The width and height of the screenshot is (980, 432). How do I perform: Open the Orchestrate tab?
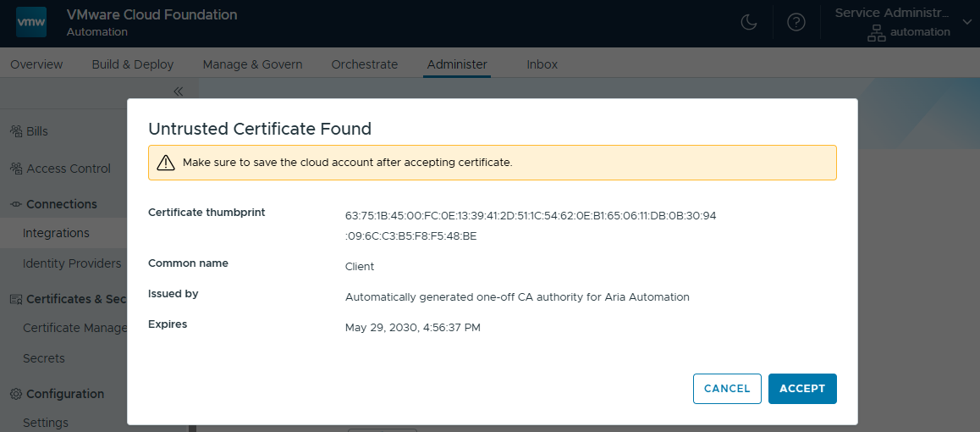(365, 64)
